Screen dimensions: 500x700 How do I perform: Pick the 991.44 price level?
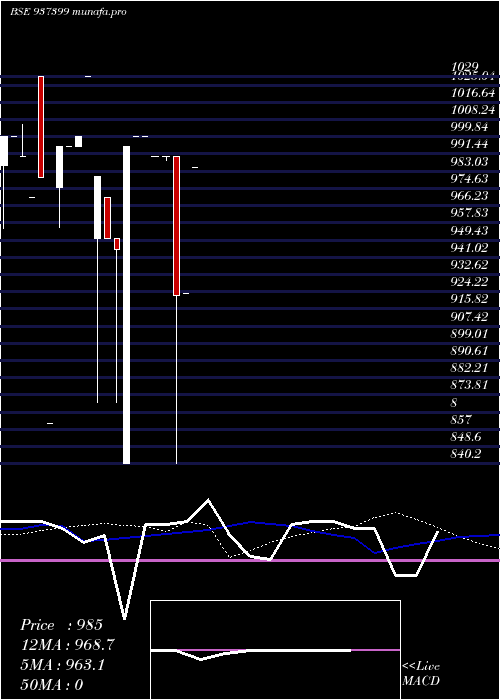point(469,144)
